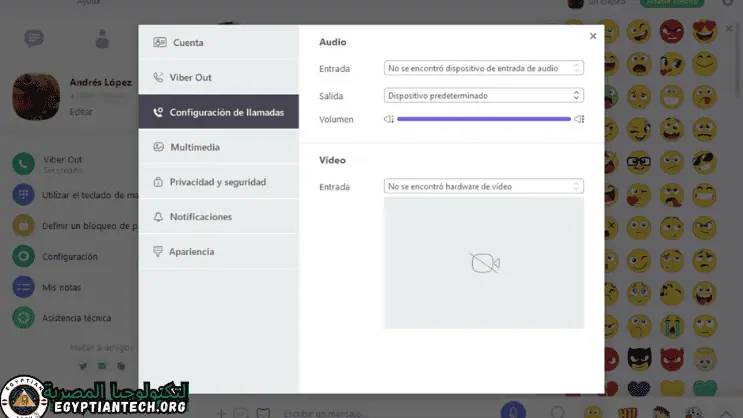The width and height of the screenshot is (743, 418).
Task: Switch to the Multimedia settings tab
Action: click(x=218, y=147)
